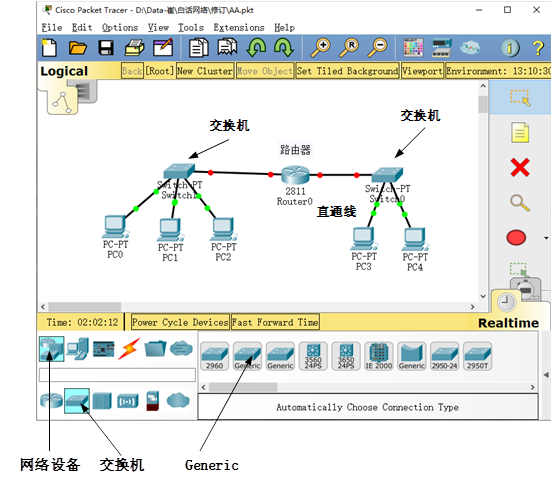The width and height of the screenshot is (553, 477).
Task: Pick the 2950-24 switch model
Action: [444, 356]
